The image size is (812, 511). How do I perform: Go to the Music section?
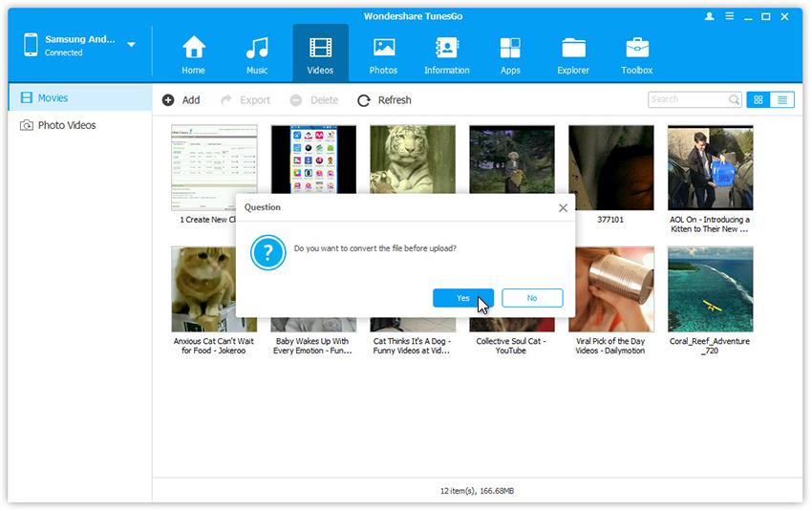pyautogui.click(x=257, y=54)
